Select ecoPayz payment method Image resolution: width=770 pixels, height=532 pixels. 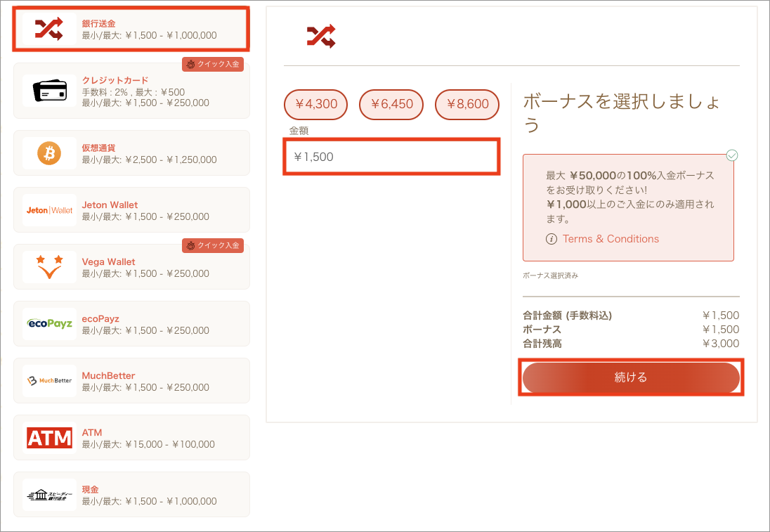pos(131,324)
